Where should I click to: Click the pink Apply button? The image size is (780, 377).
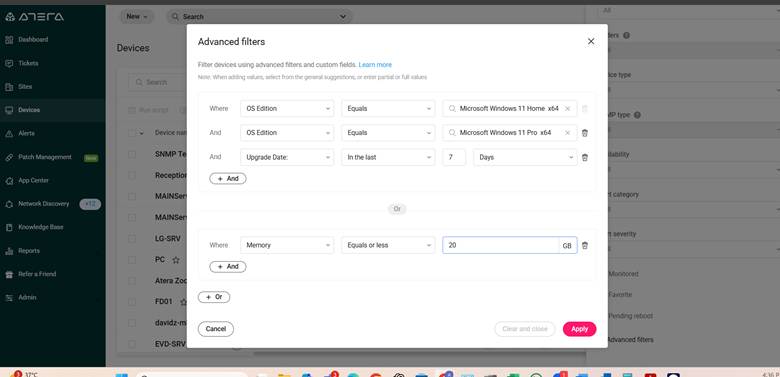(x=580, y=329)
